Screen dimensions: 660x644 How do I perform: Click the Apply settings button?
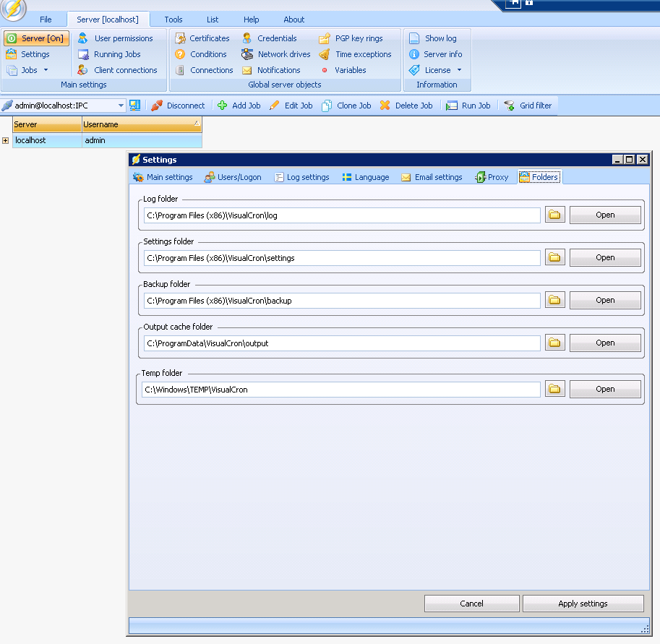tap(583, 604)
